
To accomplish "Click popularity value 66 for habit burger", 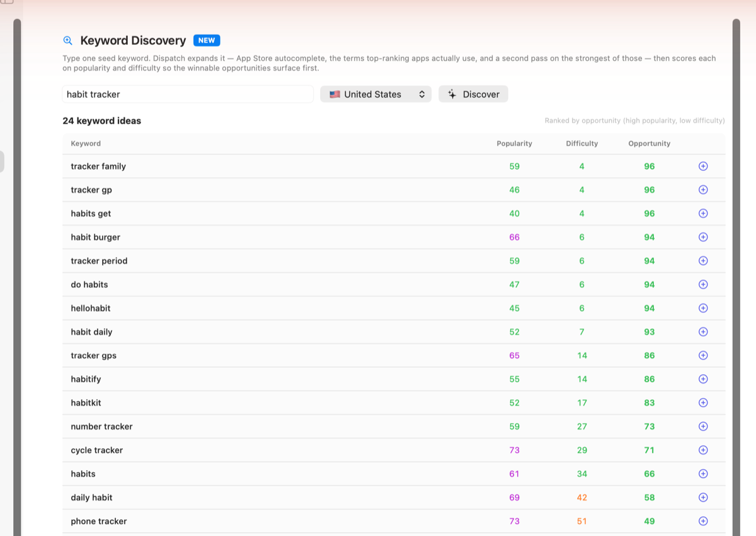I will [x=514, y=237].
